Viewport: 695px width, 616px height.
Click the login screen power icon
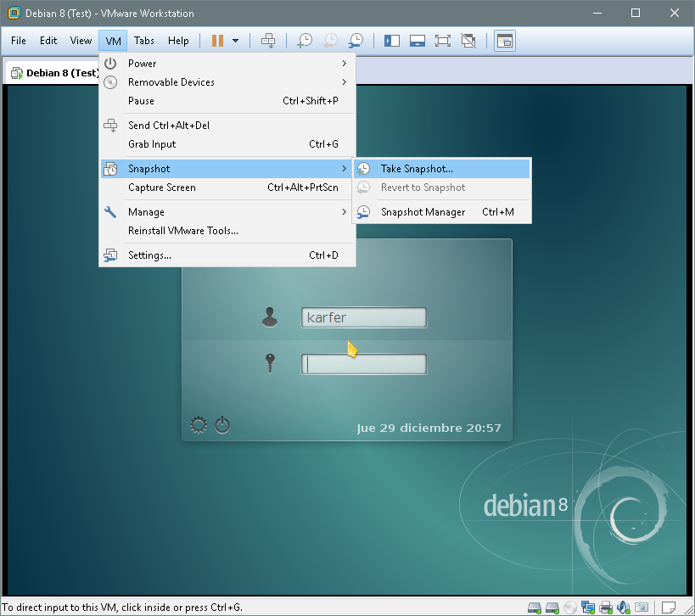pos(222,425)
